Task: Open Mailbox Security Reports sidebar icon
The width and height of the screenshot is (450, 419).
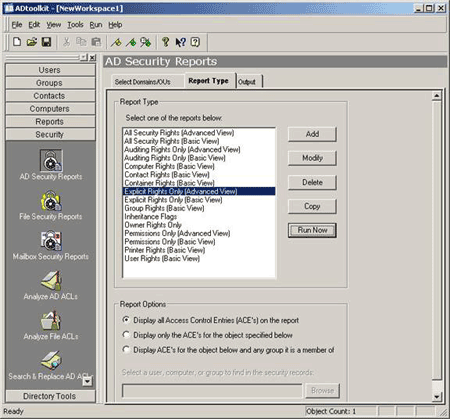Action: click(51, 241)
